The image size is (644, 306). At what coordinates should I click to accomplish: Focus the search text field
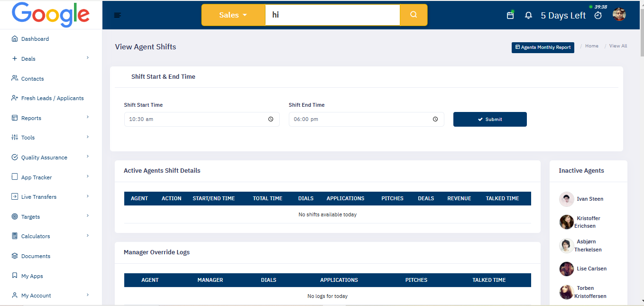point(332,15)
